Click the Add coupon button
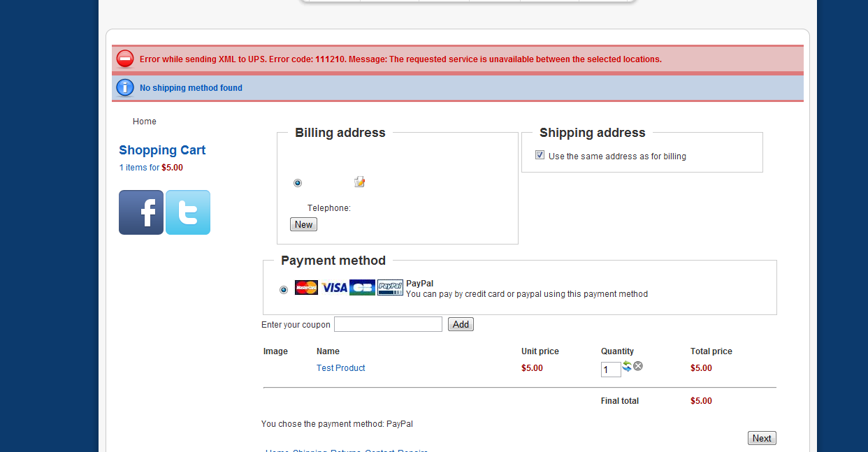The width and height of the screenshot is (868, 452). 461,324
